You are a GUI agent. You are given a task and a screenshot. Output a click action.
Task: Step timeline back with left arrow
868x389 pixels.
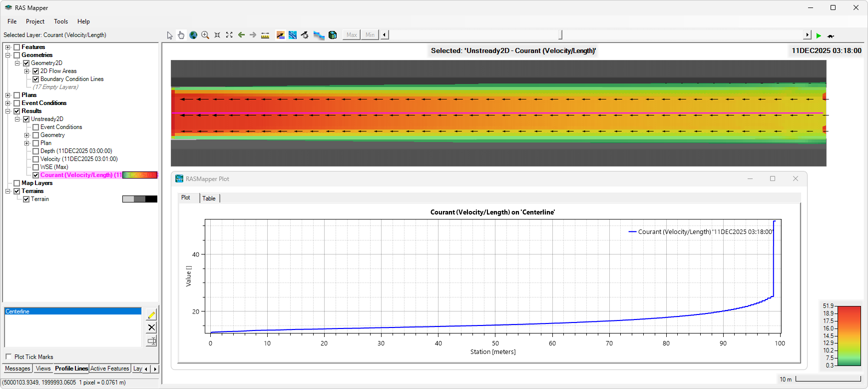click(384, 35)
